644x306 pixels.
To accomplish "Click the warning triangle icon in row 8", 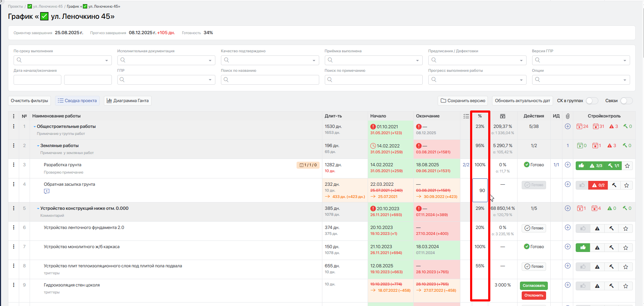I will (597, 267).
